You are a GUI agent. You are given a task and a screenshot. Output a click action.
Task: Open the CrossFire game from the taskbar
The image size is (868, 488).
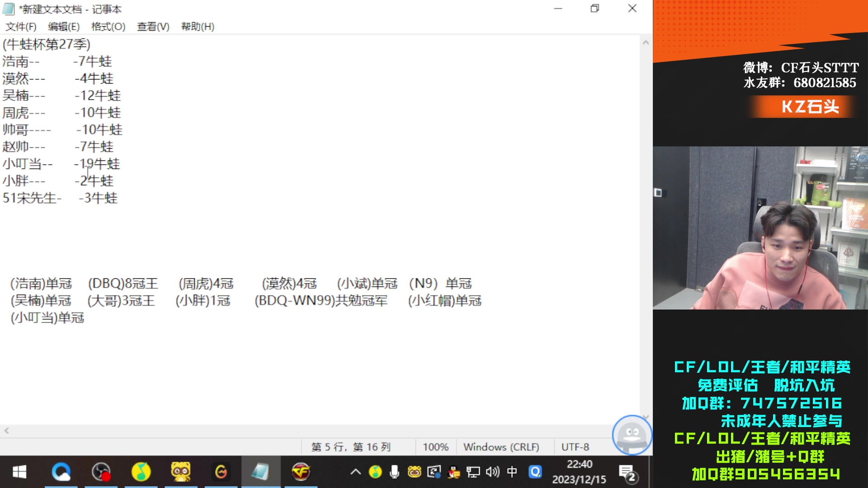302,473
